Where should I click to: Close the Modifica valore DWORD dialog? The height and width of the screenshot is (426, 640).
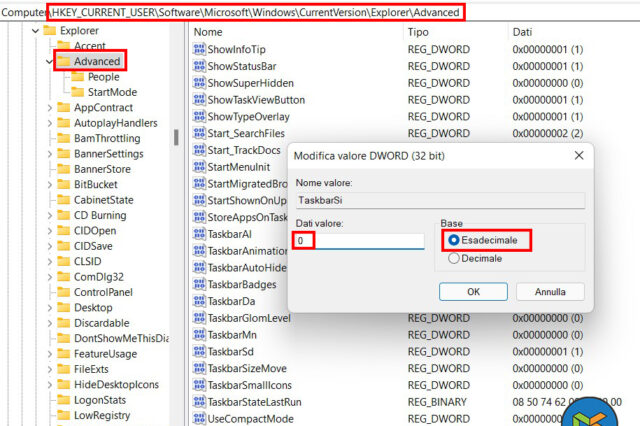coord(579,155)
